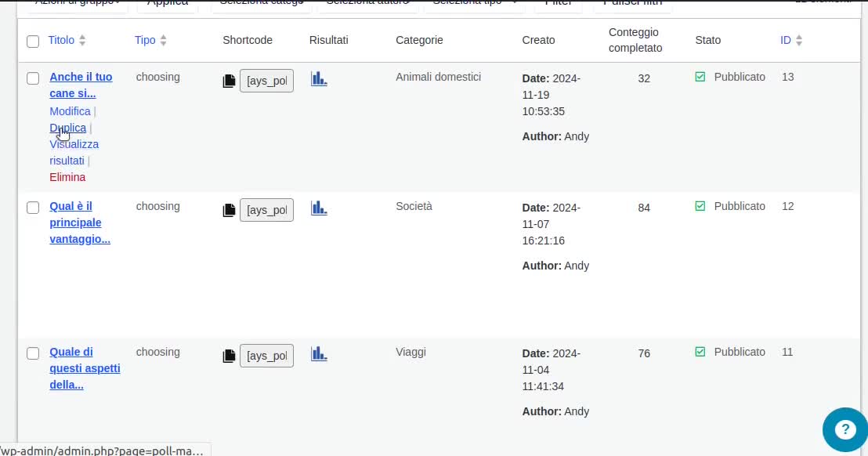Open results chart for the Animali domestici poll

tap(319, 78)
